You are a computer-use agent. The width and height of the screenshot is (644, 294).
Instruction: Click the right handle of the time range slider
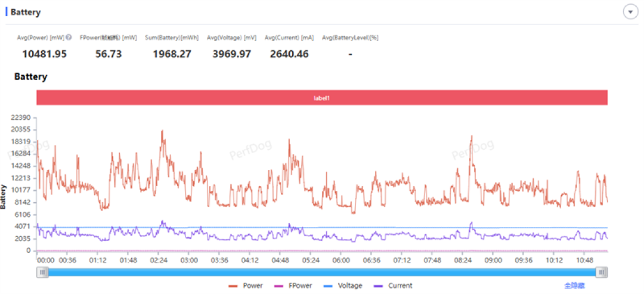coord(602,272)
